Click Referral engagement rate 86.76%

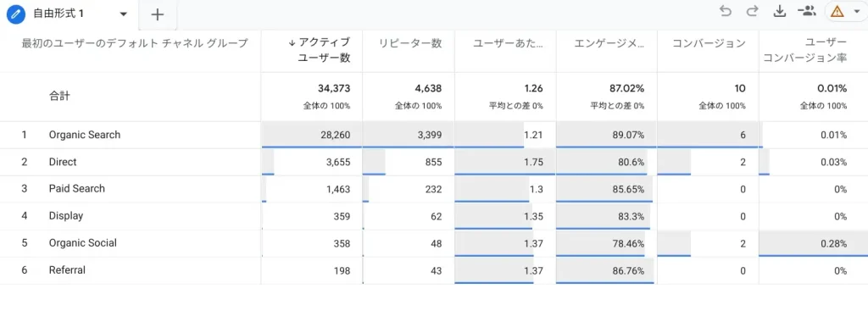point(628,270)
